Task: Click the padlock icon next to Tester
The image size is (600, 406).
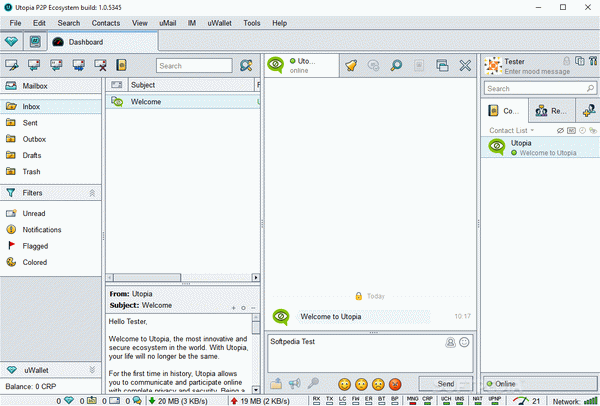Action: (566, 61)
